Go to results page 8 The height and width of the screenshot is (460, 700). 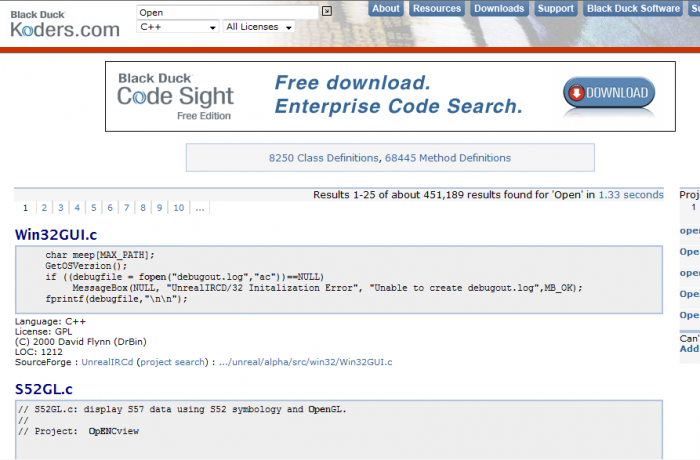coord(143,208)
